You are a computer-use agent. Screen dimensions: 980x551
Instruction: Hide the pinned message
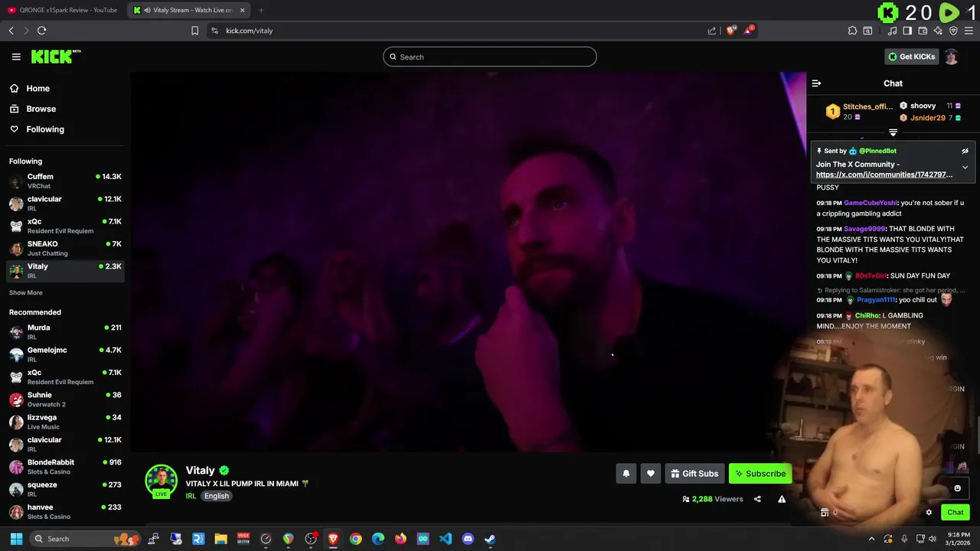pos(965,152)
